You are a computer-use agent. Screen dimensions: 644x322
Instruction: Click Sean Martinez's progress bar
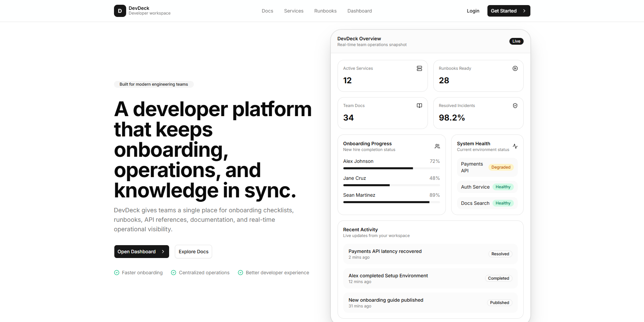tap(391, 202)
